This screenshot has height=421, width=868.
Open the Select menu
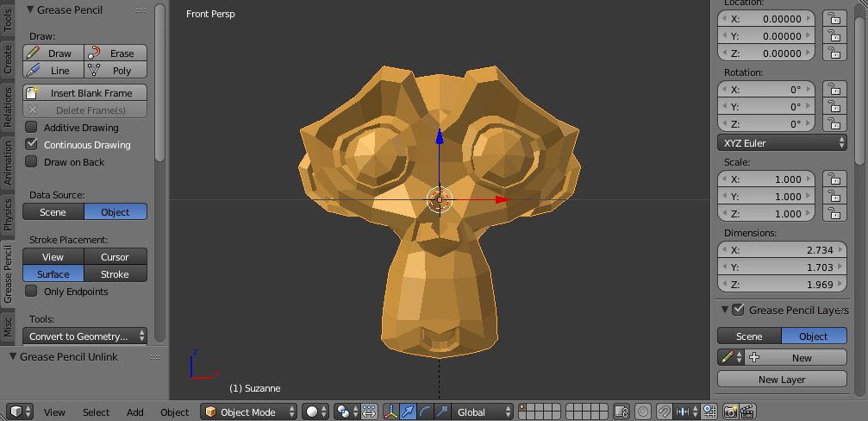97,412
